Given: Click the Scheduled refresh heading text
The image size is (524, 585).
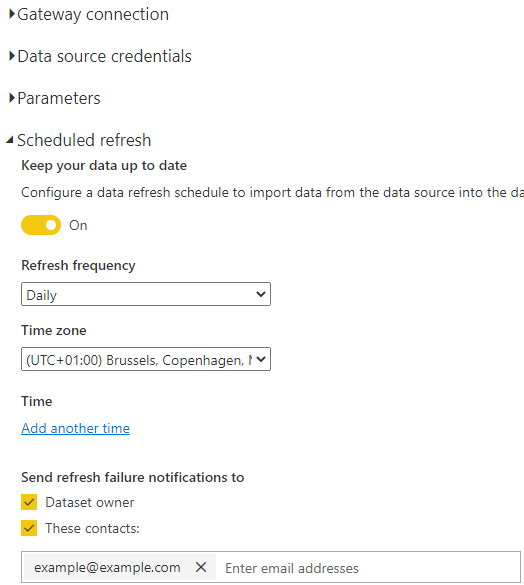Looking at the screenshot, I should pyautogui.click(x=84, y=141).
